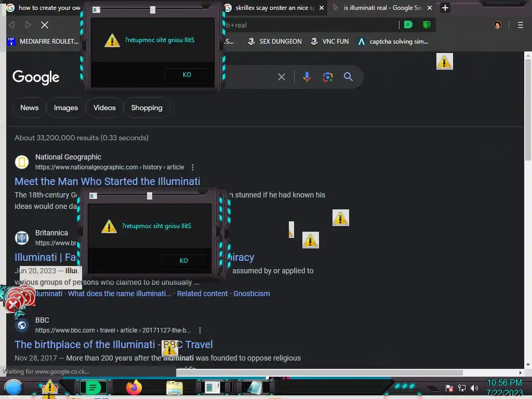Open the Gnosticism sublink
Image resolution: width=532 pixels, height=399 pixels.
pos(251,294)
